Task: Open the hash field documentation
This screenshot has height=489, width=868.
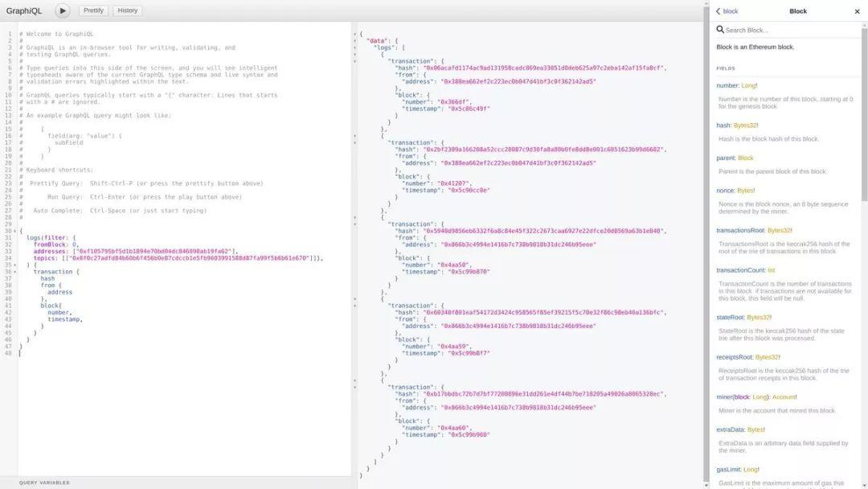Action: (x=723, y=125)
